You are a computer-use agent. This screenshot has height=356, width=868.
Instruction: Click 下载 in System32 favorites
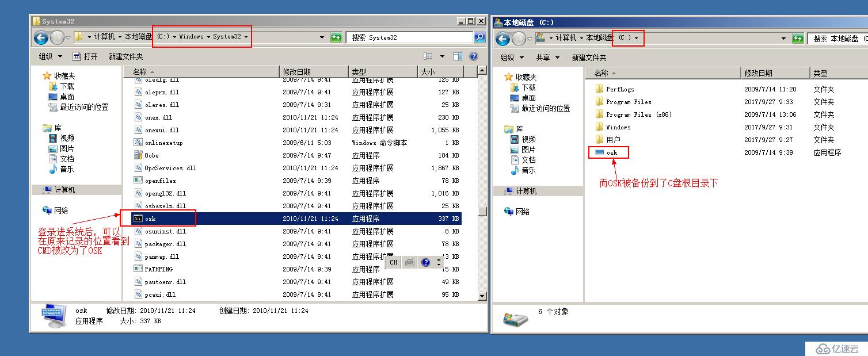(x=67, y=86)
